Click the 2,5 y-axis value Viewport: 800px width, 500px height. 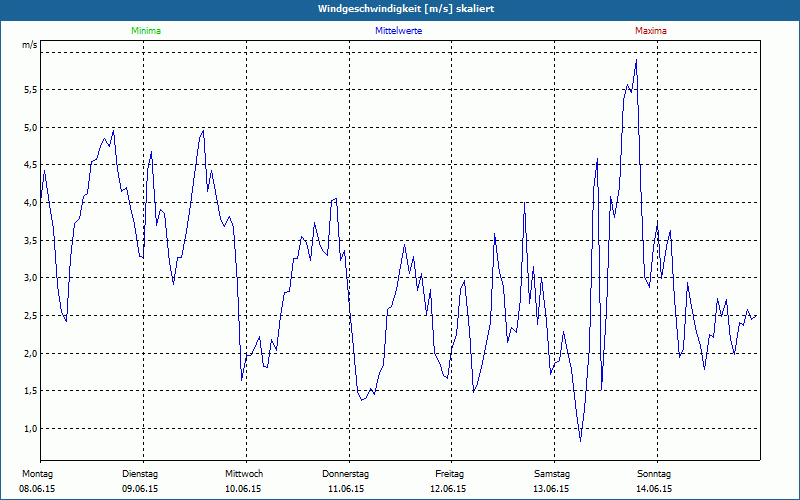(x=30, y=316)
